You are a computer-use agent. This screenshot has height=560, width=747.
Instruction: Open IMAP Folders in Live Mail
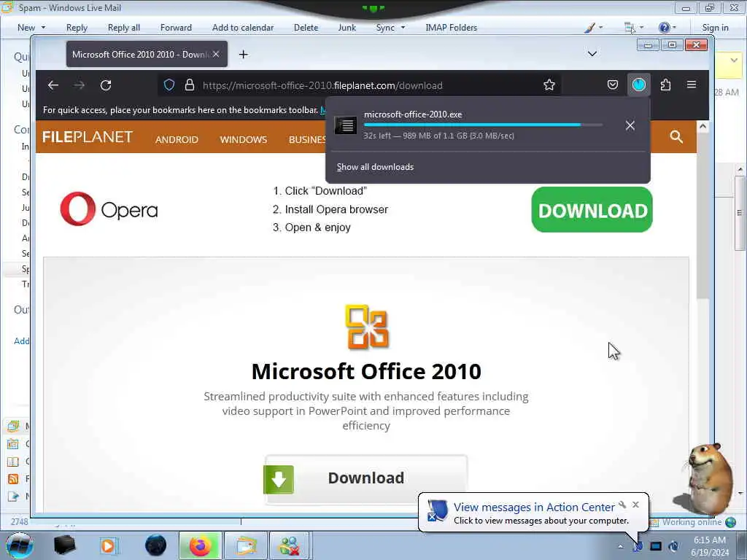pyautogui.click(x=451, y=28)
